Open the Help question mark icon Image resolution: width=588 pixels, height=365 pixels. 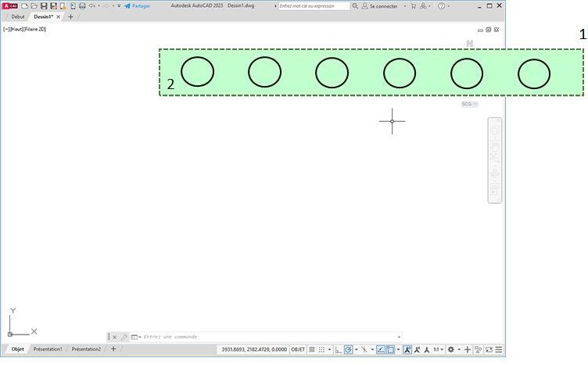(441, 6)
